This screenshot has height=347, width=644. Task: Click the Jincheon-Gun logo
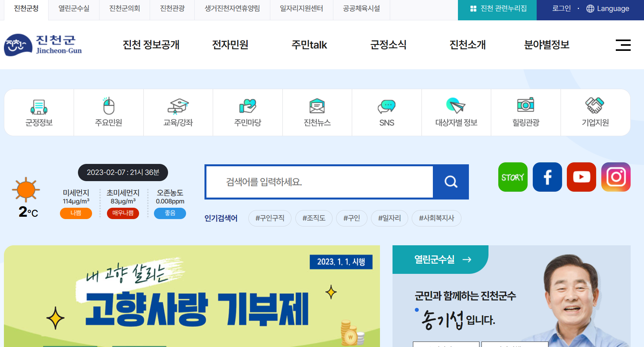[x=43, y=45]
